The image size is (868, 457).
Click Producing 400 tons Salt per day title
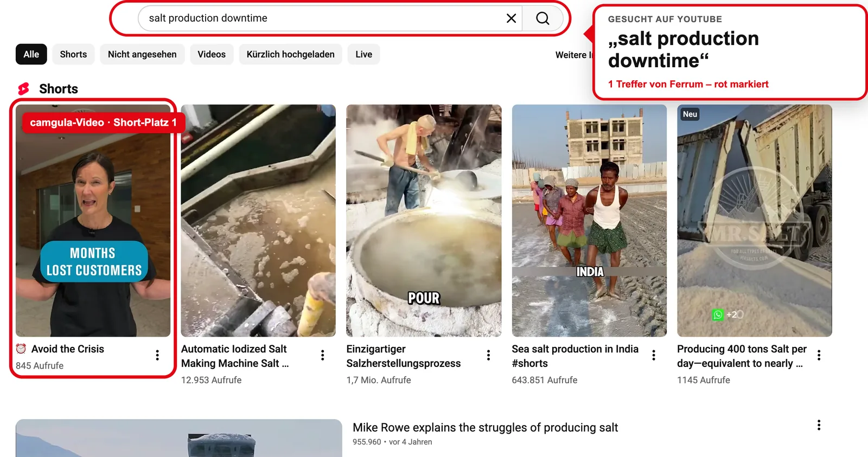click(742, 356)
